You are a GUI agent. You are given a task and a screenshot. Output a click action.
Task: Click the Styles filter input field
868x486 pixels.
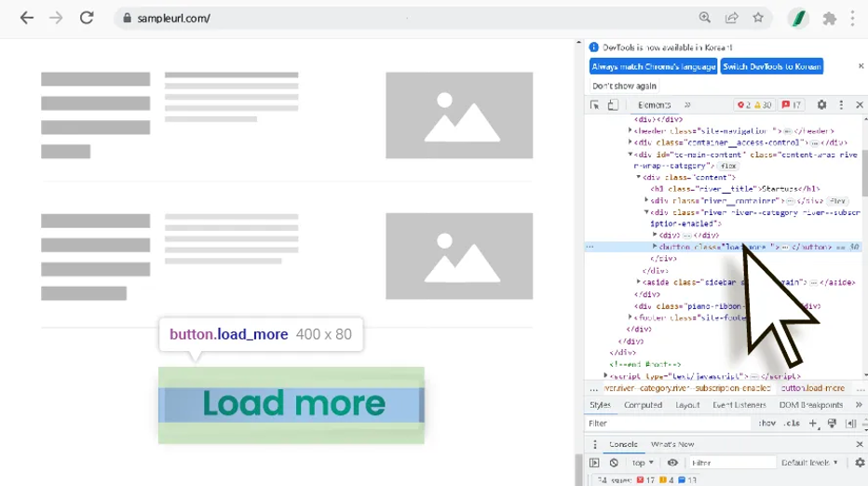[x=666, y=424]
